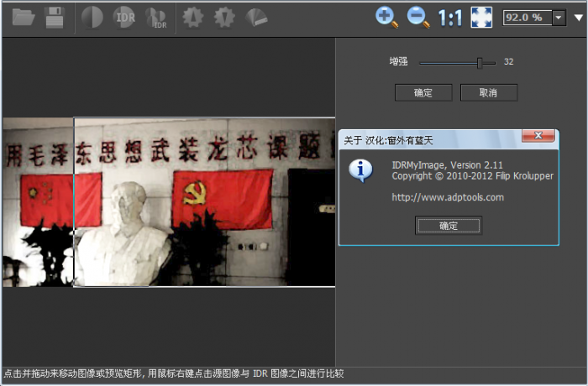This screenshot has width=588, height=386.
Task: Click the About dialog title bar
Action: click(431, 140)
